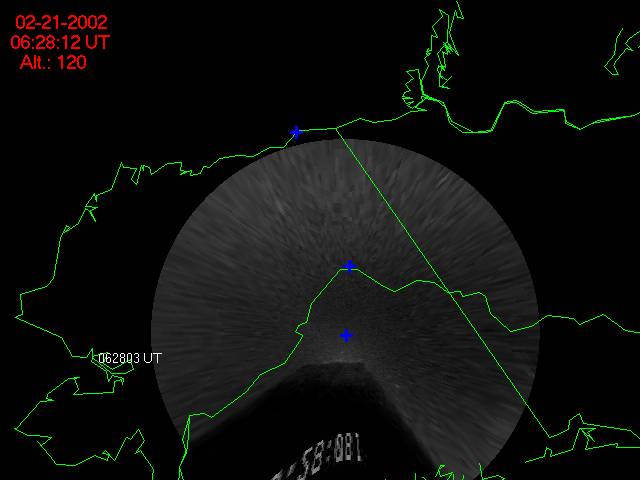Click the circular grey all-sky image
Viewport: 640px width, 480px height.
pyautogui.click(x=345, y=310)
